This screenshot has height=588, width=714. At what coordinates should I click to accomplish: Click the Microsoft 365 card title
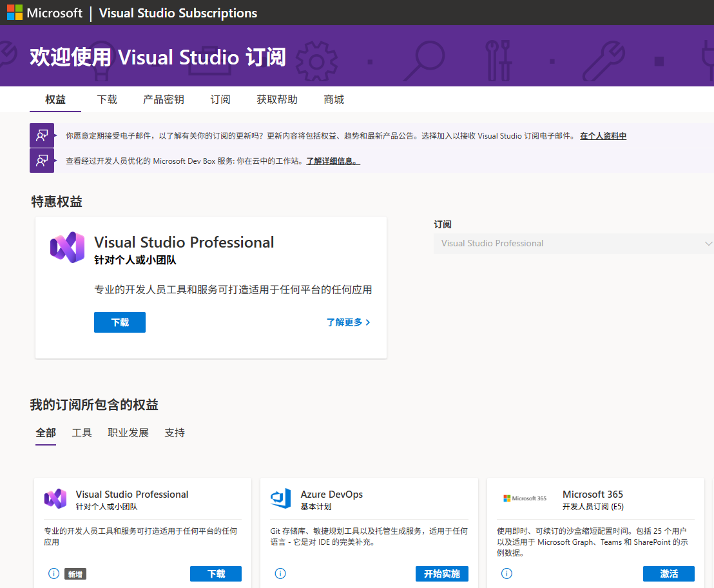592,494
